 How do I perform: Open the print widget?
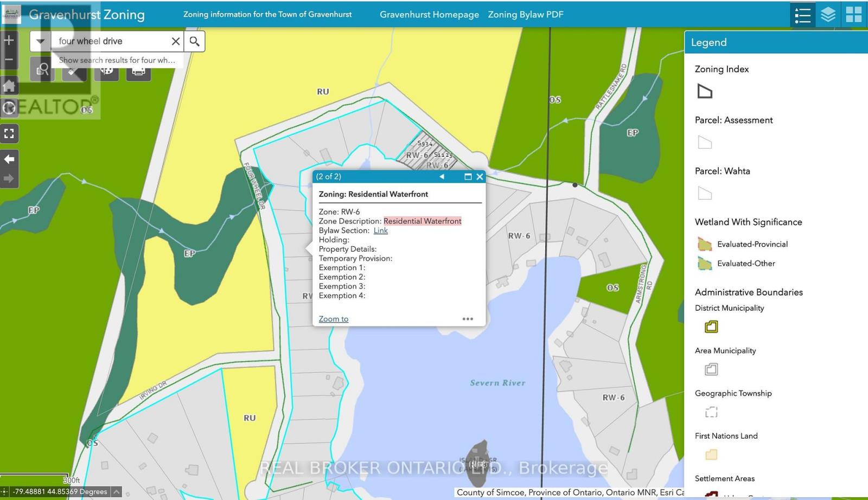click(x=138, y=71)
